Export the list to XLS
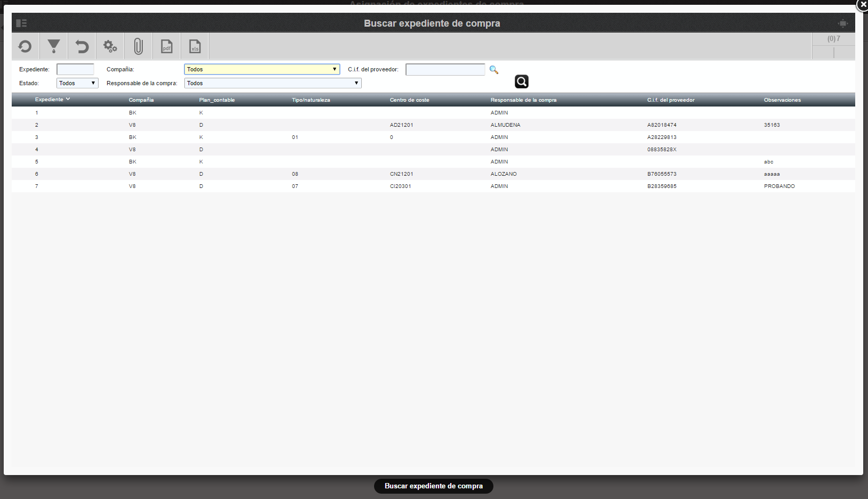The image size is (868, 499). click(x=195, y=46)
